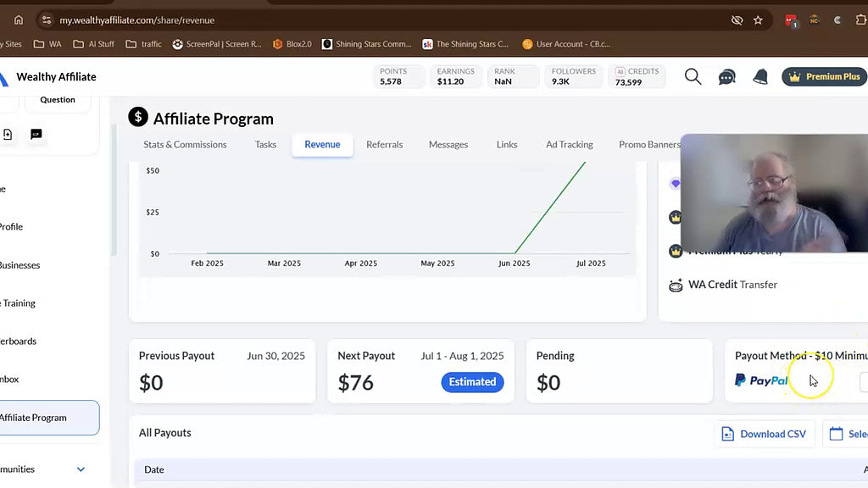868x488 pixels.
Task: Click the Estimated badge on Next Payout
Action: point(472,382)
